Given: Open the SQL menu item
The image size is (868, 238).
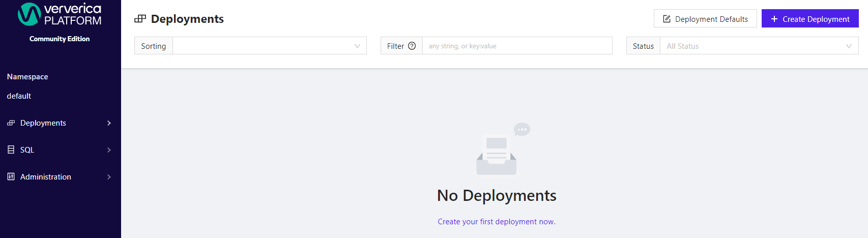Looking at the screenshot, I should [61, 150].
